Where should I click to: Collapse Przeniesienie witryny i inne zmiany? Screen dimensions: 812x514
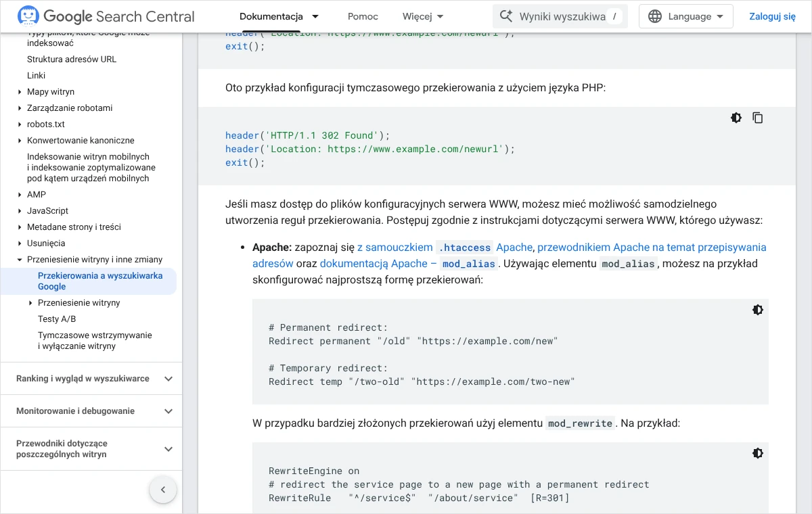[x=20, y=260]
